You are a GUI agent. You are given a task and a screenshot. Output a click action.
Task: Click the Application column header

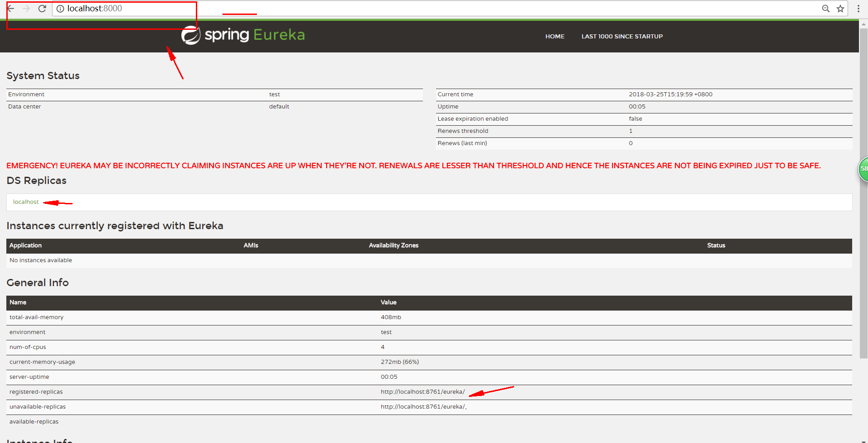pyautogui.click(x=25, y=245)
